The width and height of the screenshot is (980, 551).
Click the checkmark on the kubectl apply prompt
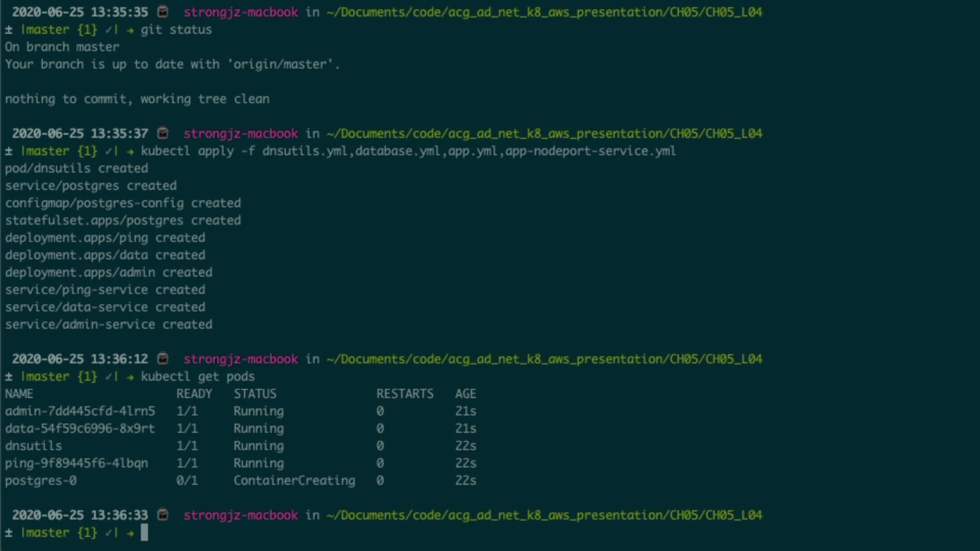click(x=108, y=151)
